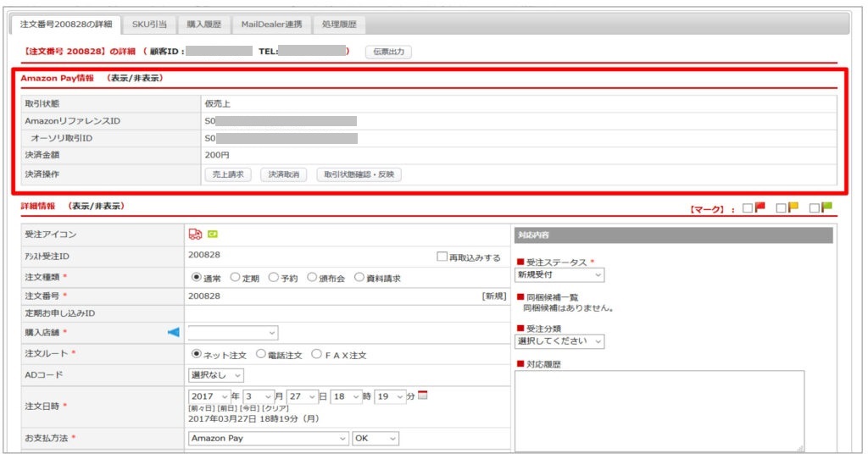Viewport: 868px width, 459px height.
Task: Click the ｱｼｽﾄ受注ID value 200828
Action: click(204, 255)
